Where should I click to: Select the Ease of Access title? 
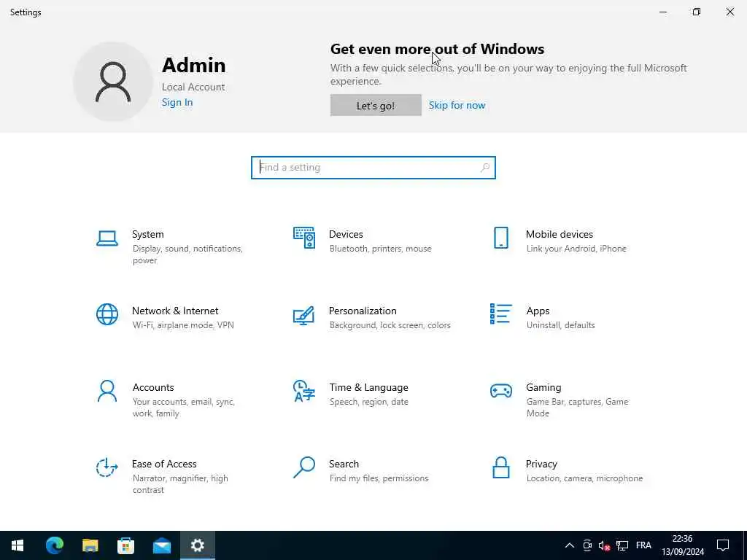click(164, 464)
